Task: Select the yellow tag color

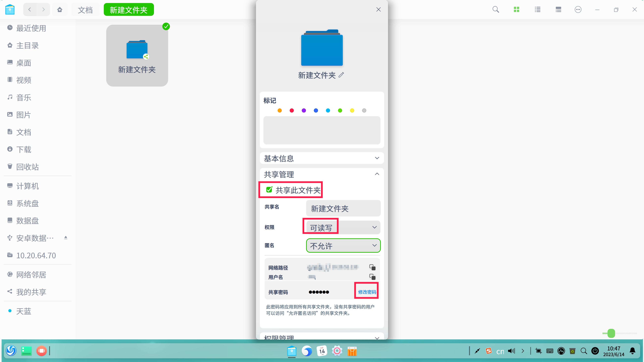Action: point(352,110)
